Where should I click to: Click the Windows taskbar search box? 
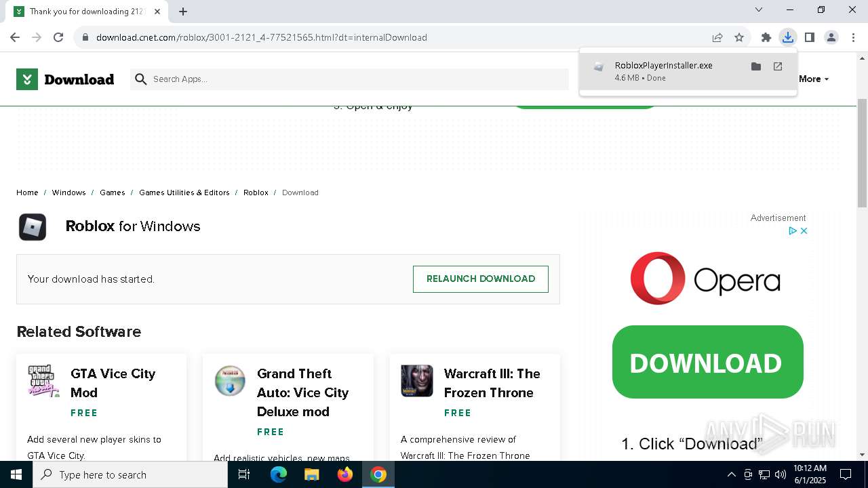point(130,474)
